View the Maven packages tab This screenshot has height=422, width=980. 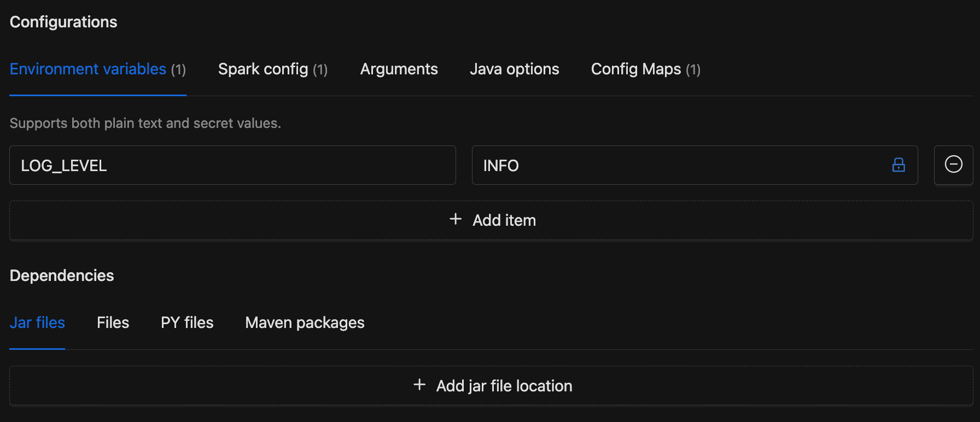tap(305, 323)
